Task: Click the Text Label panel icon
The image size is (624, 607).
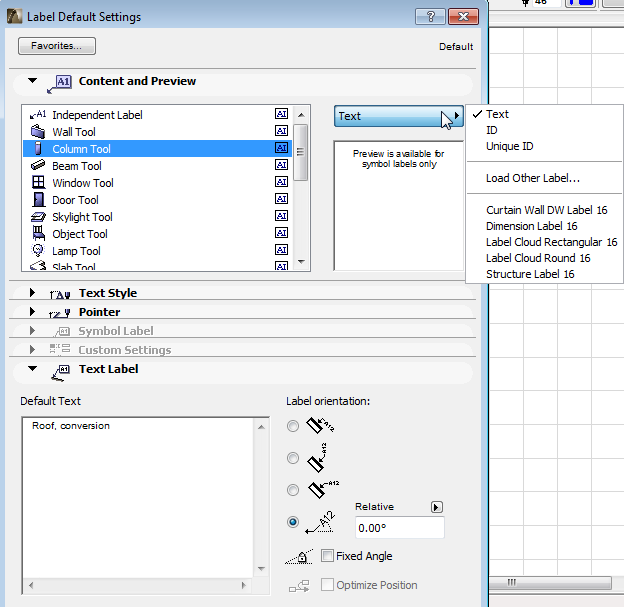Action: point(60,373)
